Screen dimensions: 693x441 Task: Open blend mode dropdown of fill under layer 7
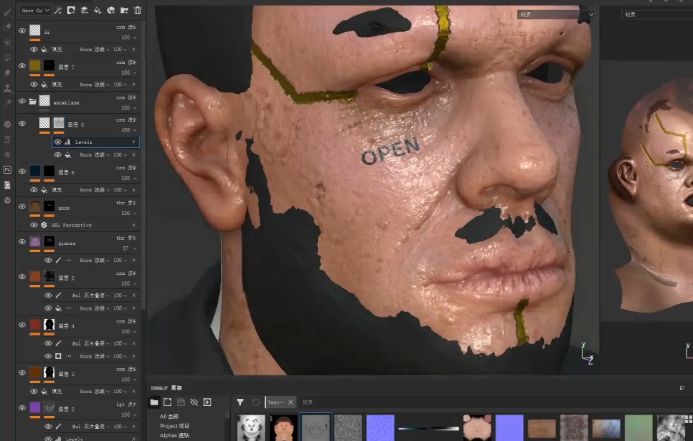[x=94, y=84]
